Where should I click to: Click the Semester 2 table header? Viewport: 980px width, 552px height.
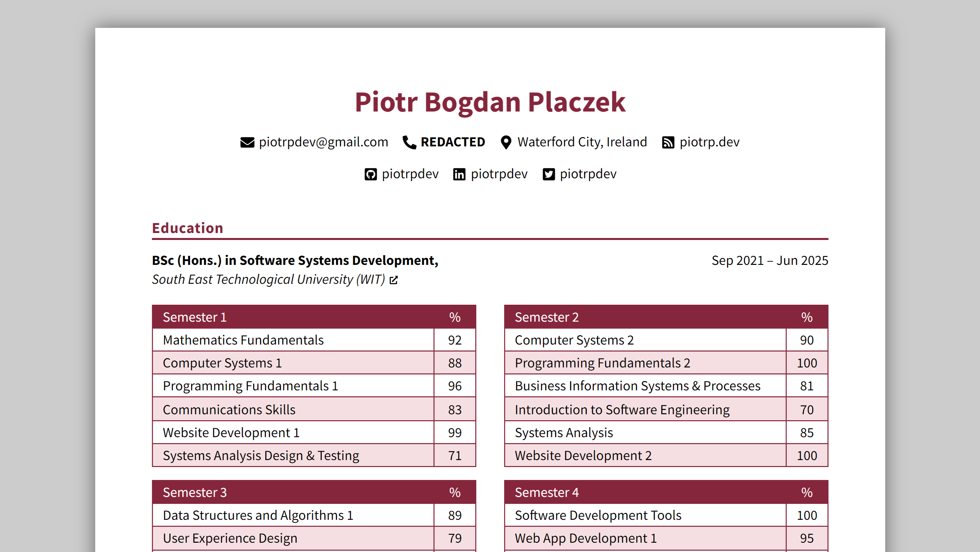(547, 317)
